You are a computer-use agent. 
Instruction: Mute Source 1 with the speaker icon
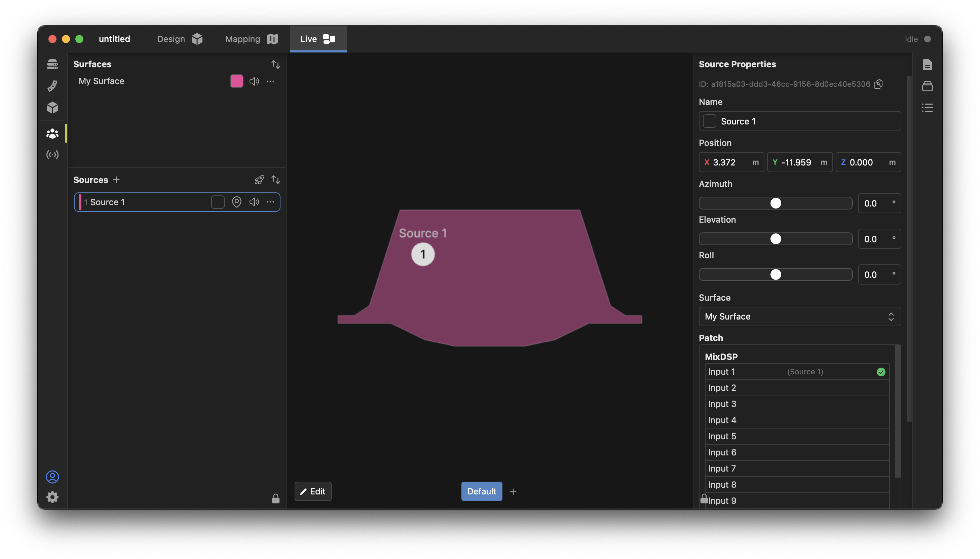pos(254,202)
